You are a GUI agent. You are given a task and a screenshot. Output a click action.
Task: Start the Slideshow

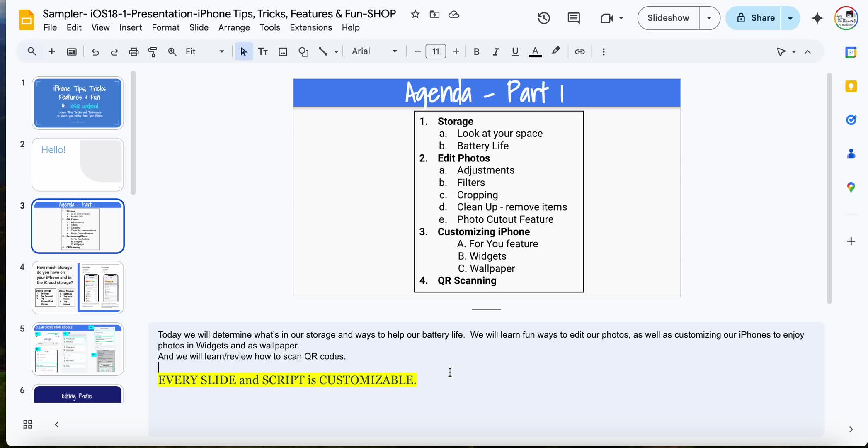(668, 18)
